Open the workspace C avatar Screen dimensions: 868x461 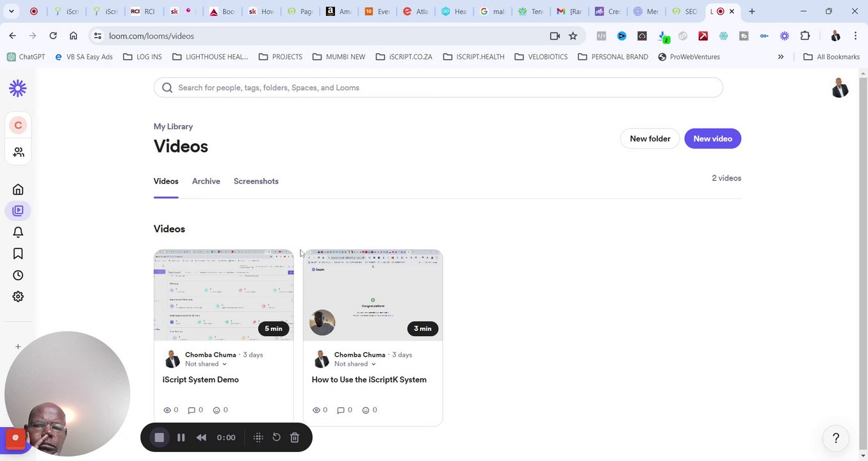(x=18, y=125)
